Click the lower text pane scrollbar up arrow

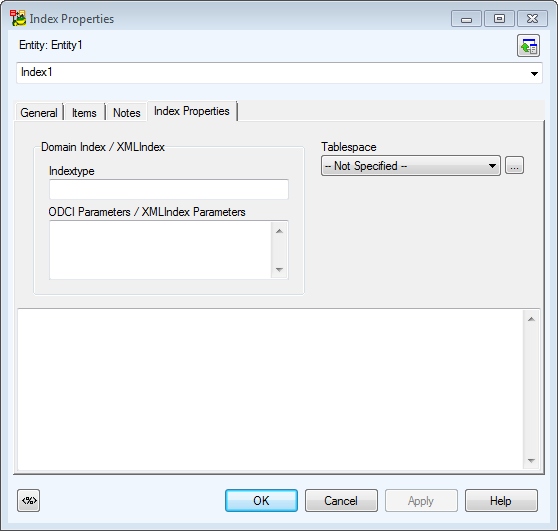[x=531, y=319]
